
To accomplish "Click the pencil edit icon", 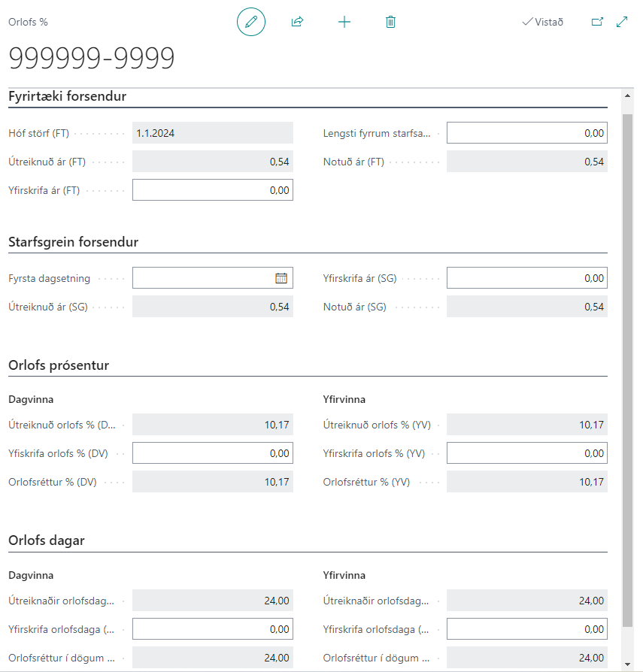I will pos(251,22).
